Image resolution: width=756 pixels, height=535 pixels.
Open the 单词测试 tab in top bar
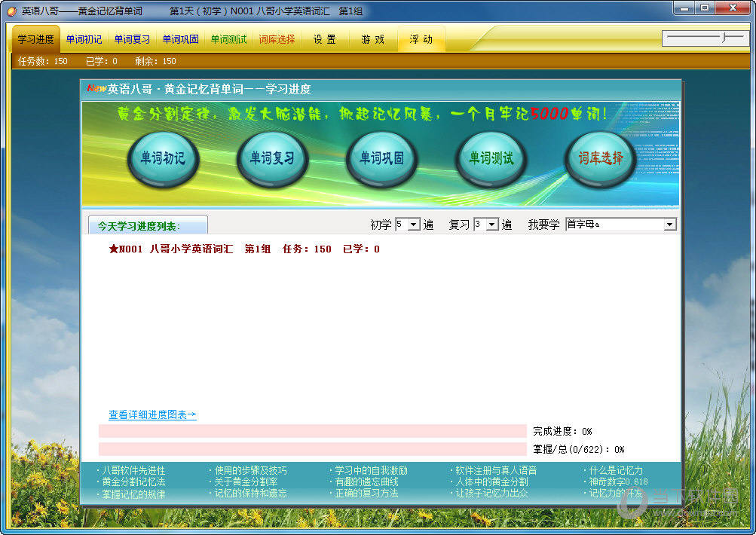click(228, 39)
